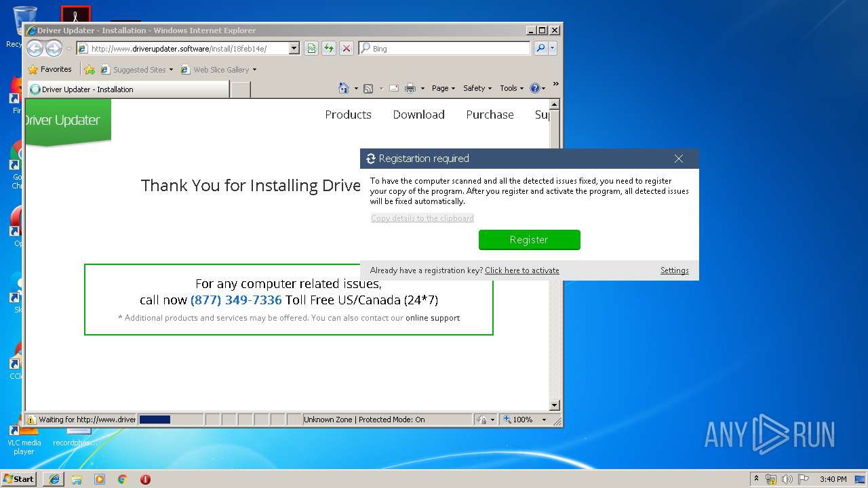This screenshot has width=868, height=488.
Task: Open the recent pages dropdown arrow
Action: 68,48
